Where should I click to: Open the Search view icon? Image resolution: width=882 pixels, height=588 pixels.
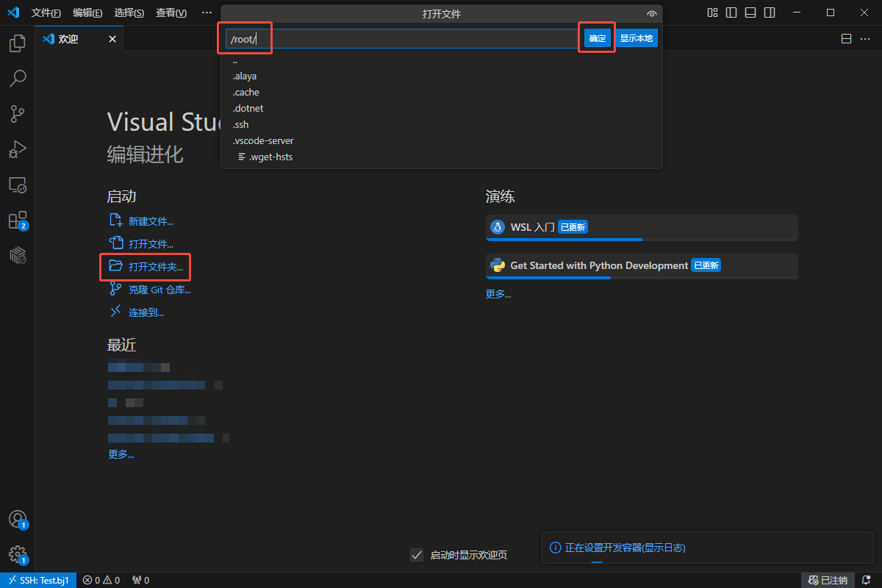17,78
